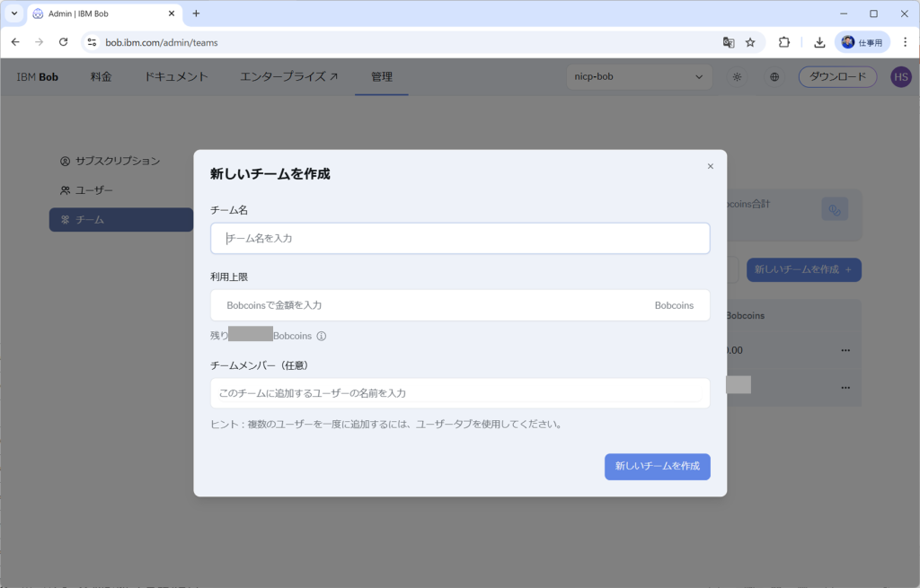Click the translate page icon

(729, 42)
